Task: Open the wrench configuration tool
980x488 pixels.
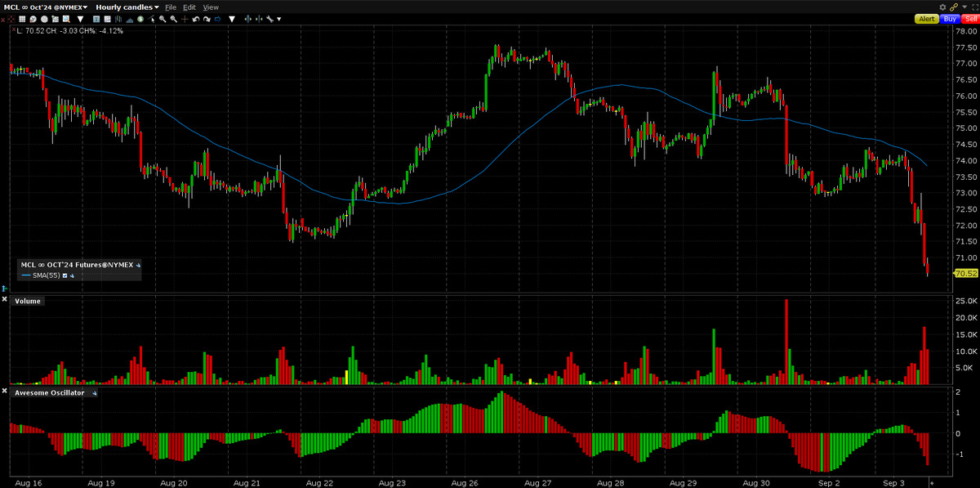Action: 271,18
